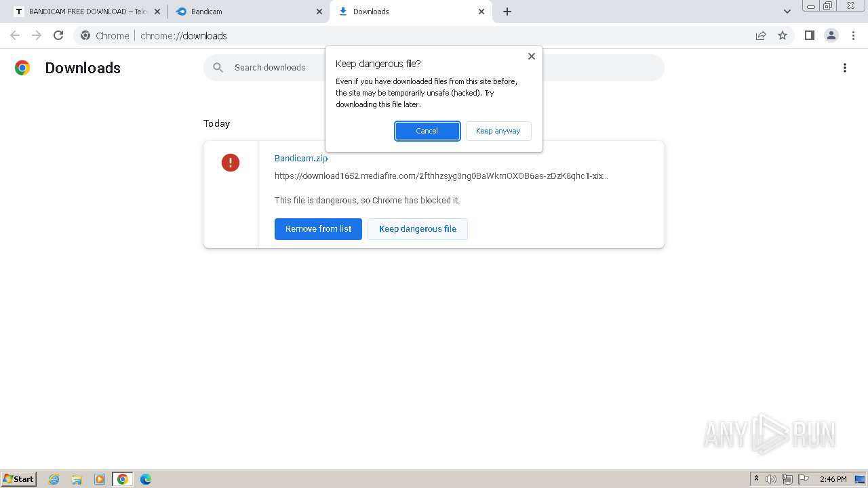Screen dimensions: 868x488
Task: Click the network tray icon
Action: click(x=787, y=479)
